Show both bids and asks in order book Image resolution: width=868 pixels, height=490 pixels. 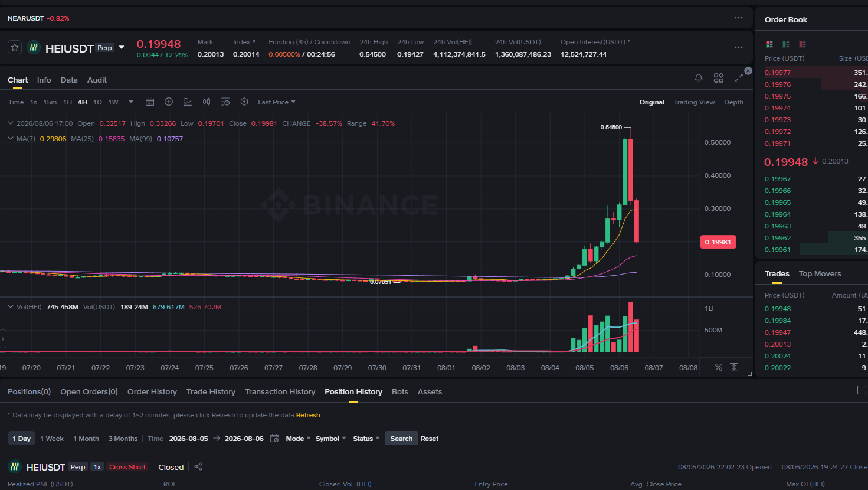point(769,44)
